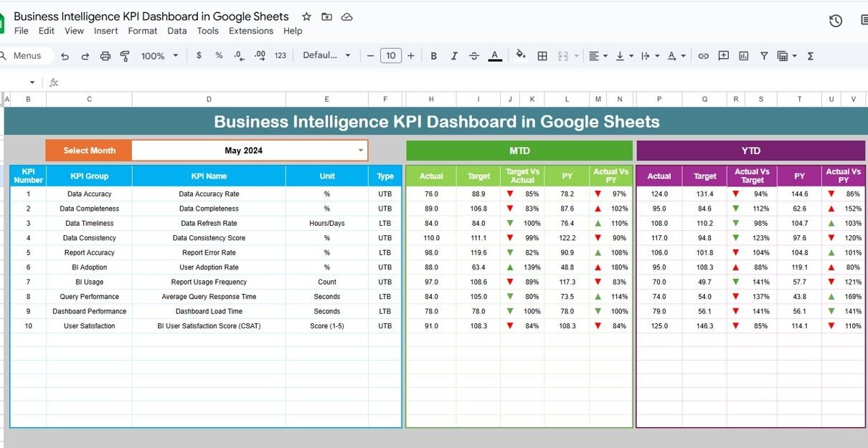
Task: Activate the Paint format tool
Action: pyautogui.click(x=125, y=56)
